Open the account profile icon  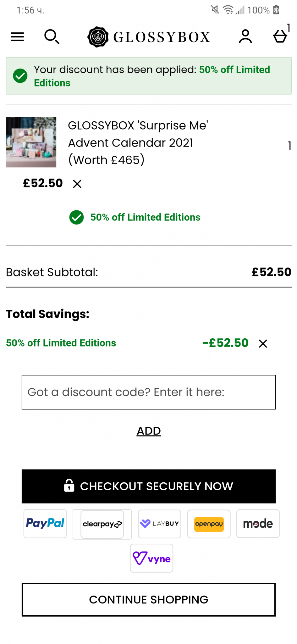(245, 36)
